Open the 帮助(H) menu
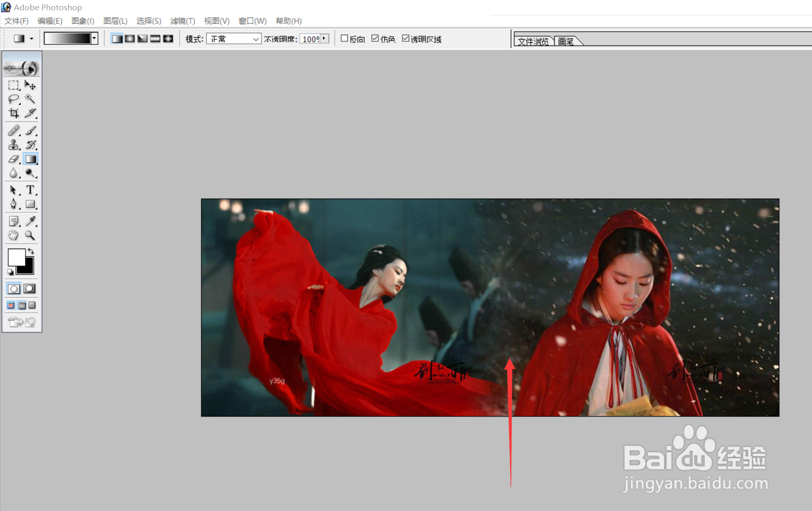The width and height of the screenshot is (812, 511). pos(289,21)
